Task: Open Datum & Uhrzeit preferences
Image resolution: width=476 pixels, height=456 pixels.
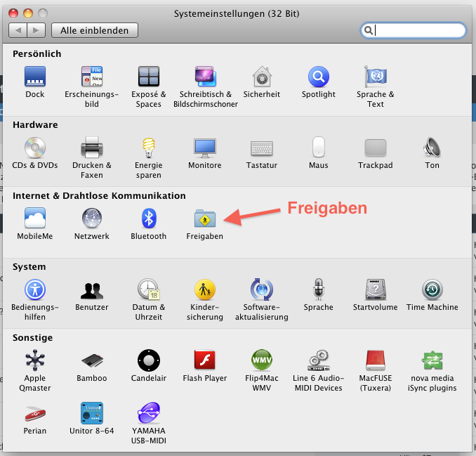Action: (148, 289)
